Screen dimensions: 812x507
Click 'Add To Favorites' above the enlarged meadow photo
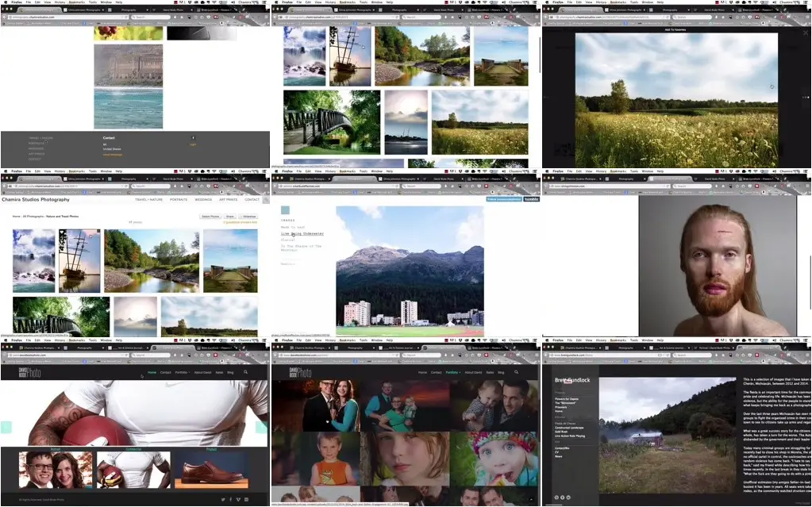pos(675,30)
